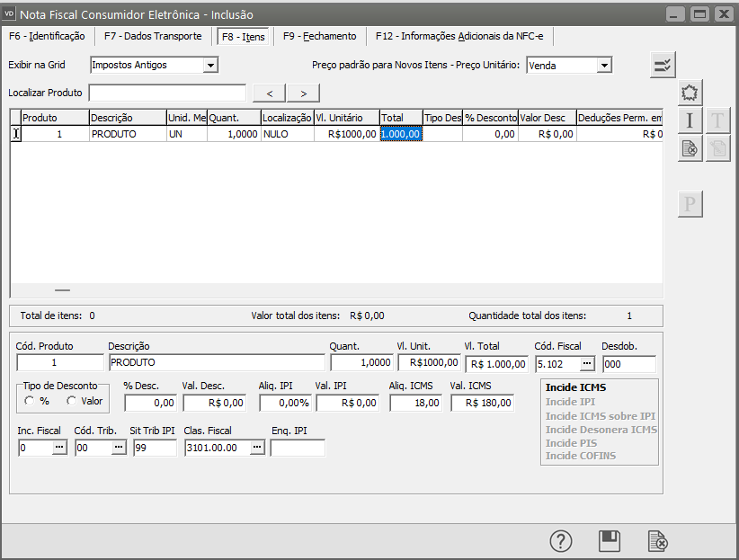Screen dimensions: 739x560
Task: Open the 'Preço Unitário' Venda dropdown
Action: (604, 65)
